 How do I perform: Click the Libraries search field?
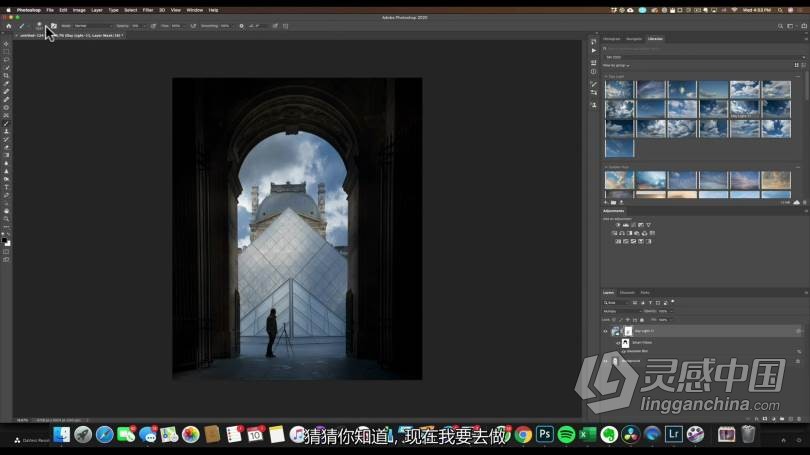coord(705,49)
